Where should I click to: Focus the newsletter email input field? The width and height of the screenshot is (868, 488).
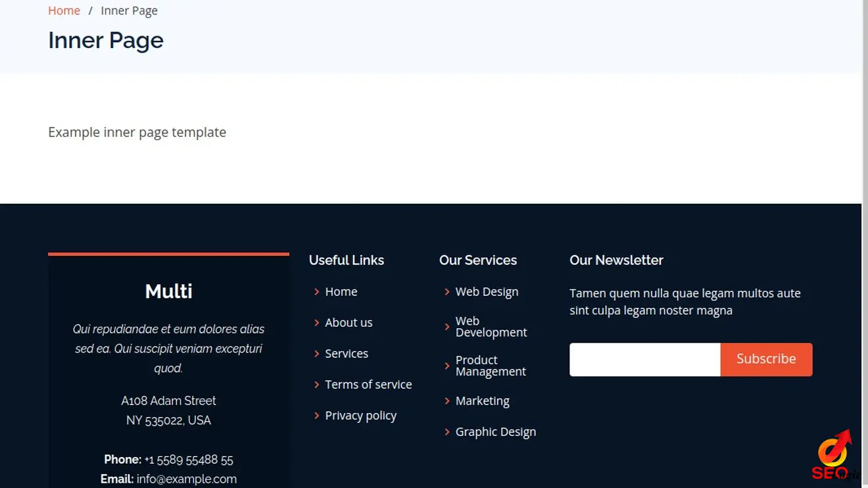click(x=644, y=360)
